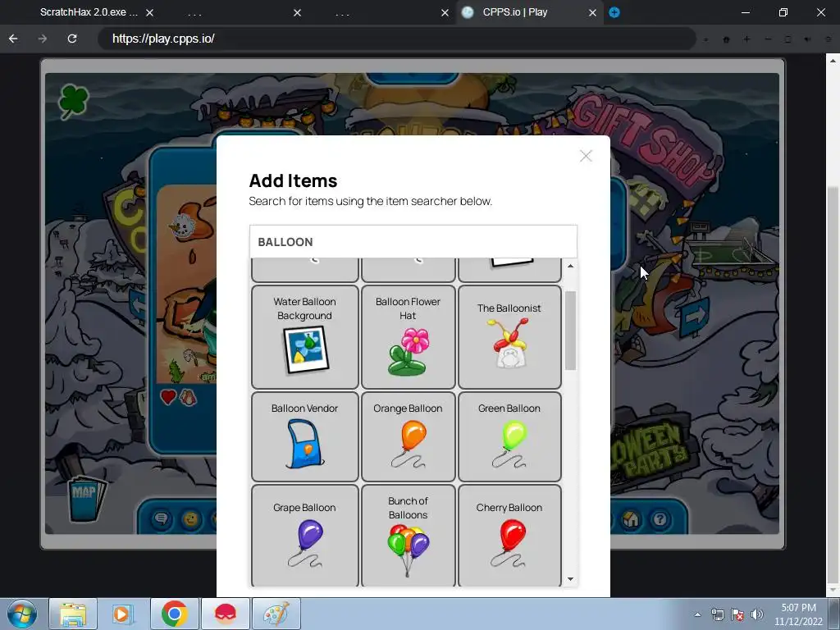Screen dimensions: 840x630
Task: Click the penguin buddy icon on player card
Action: pyautogui.click(x=188, y=397)
